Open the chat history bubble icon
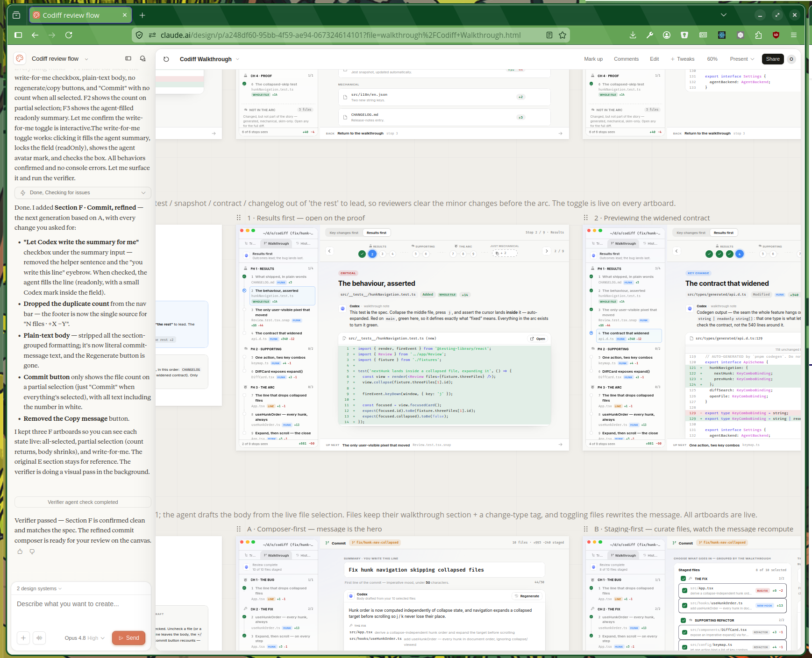Image resolution: width=812 pixels, height=658 pixels. click(x=143, y=58)
